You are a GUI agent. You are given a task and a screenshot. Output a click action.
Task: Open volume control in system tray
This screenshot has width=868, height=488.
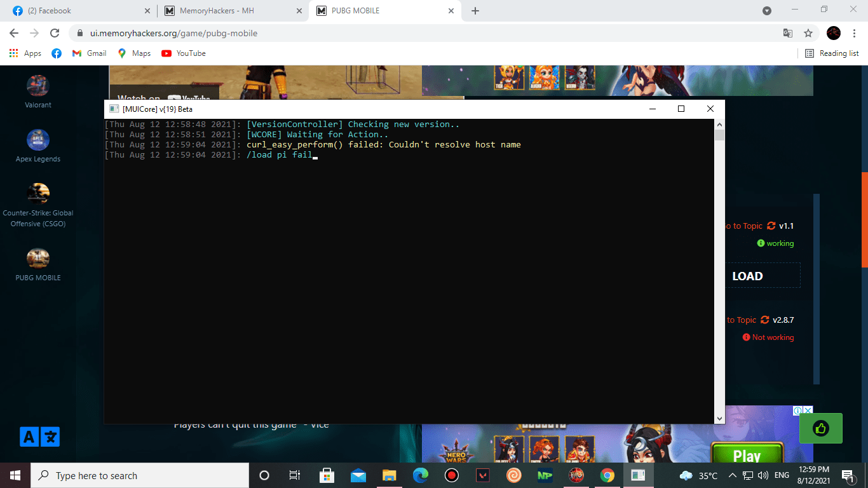coord(763,475)
